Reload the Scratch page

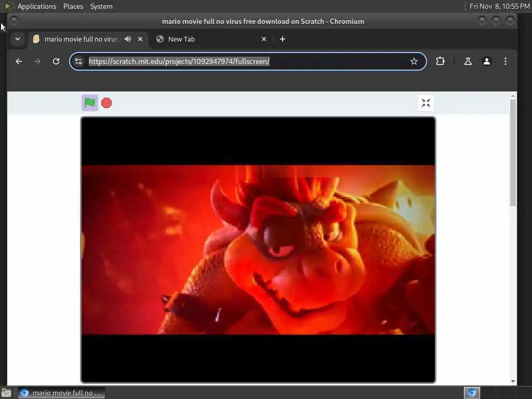[56, 61]
